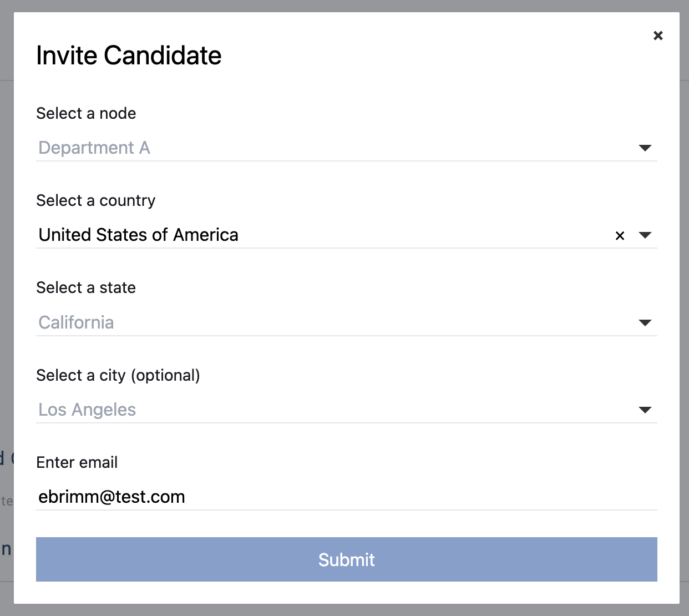
Task: Expand the node dropdown arrow
Action: (x=645, y=148)
